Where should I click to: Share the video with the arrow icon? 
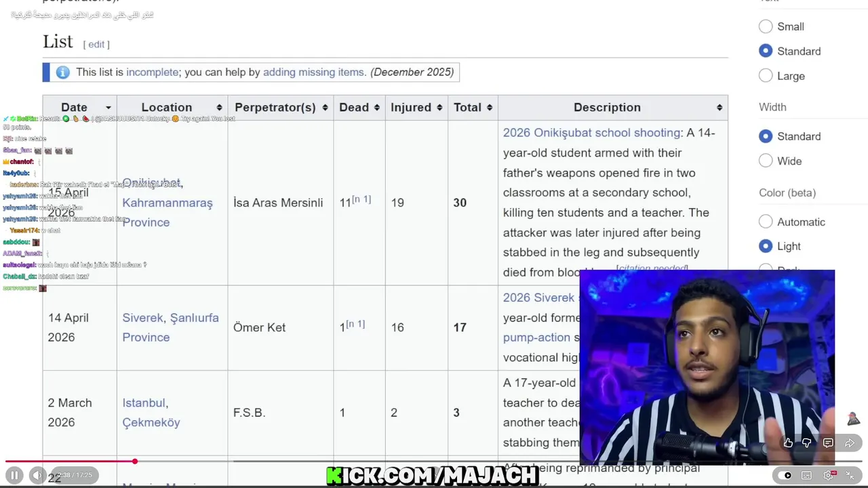(x=850, y=443)
